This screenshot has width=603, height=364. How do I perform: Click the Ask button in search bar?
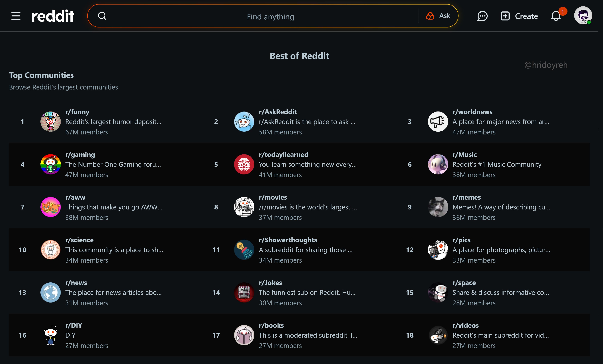438,16
